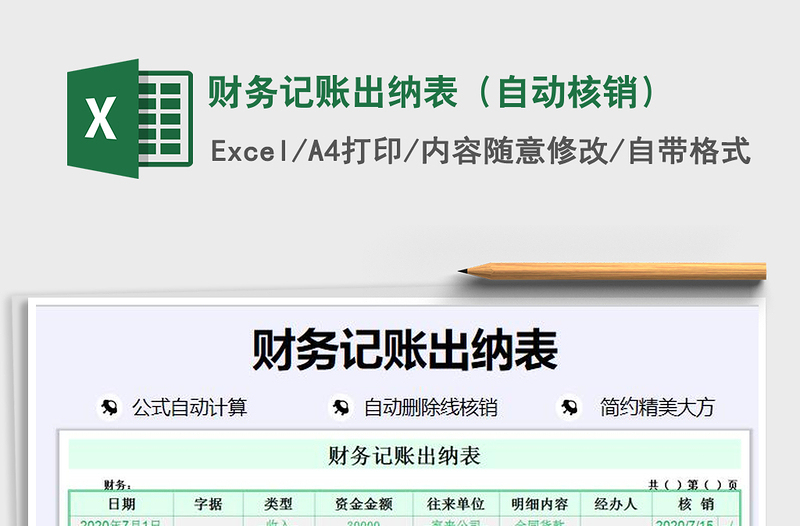The height and width of the screenshot is (526, 800).
Task: Select the 日期 column header
Action: point(121,504)
